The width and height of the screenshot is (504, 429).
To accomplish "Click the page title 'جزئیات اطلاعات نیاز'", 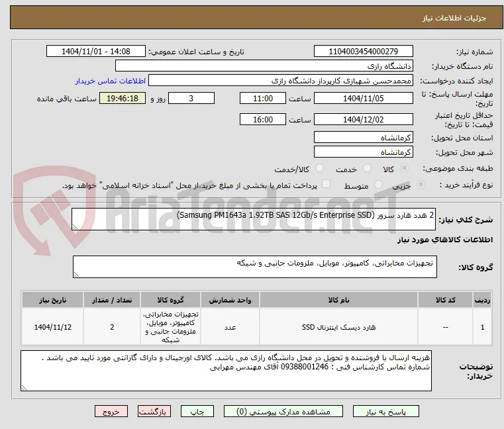I will click(x=454, y=18).
